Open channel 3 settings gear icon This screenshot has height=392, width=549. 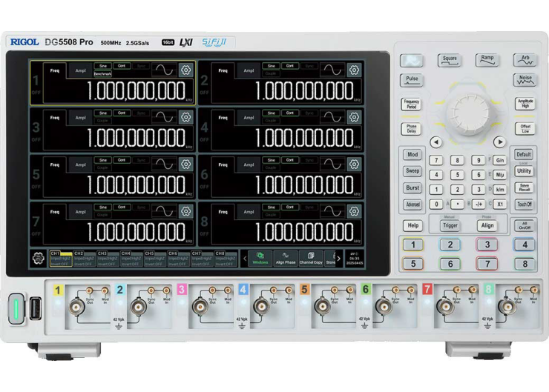coord(186,117)
